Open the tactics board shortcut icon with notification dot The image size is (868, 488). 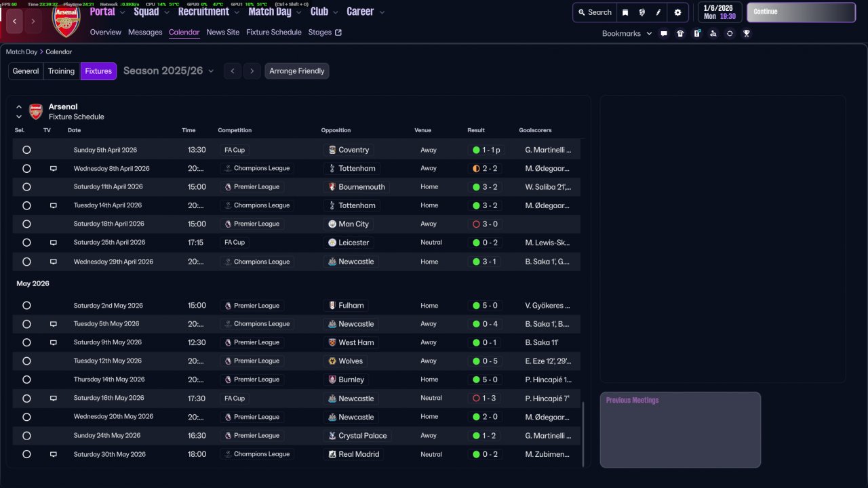[x=696, y=33]
